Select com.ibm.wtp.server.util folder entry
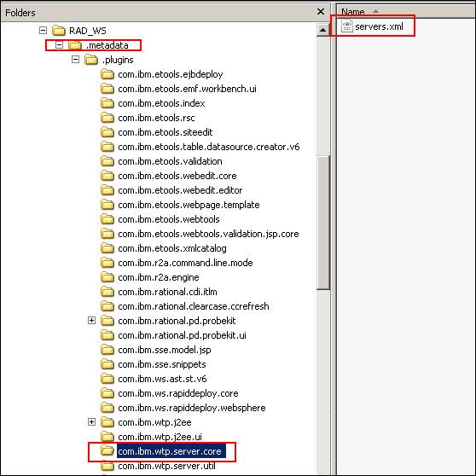 pyautogui.click(x=166, y=466)
